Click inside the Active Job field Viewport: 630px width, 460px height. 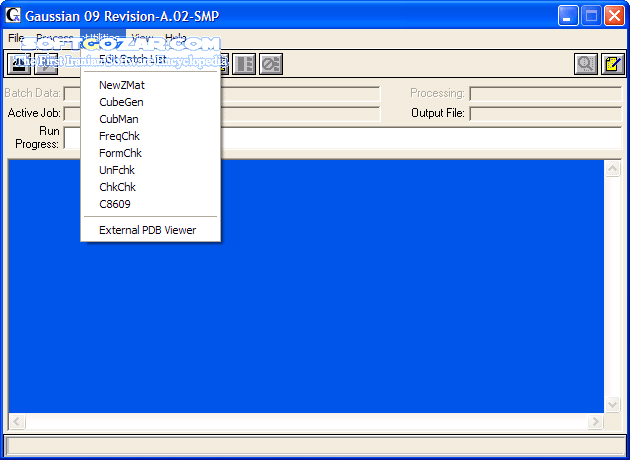point(222,114)
